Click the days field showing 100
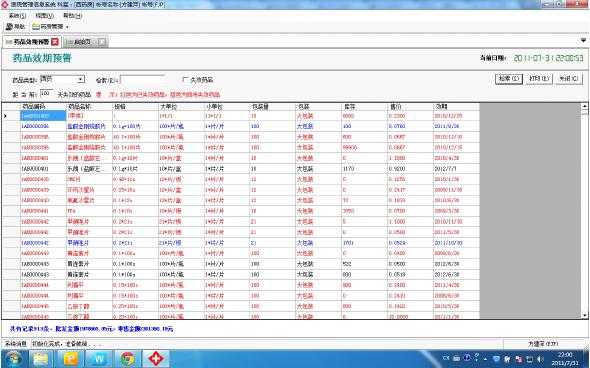 (x=46, y=93)
